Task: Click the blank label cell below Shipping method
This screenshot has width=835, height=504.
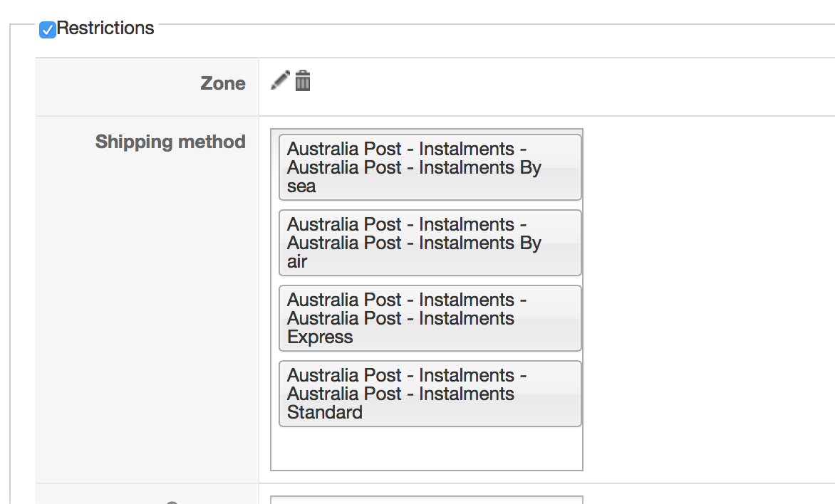Action: 146,320
